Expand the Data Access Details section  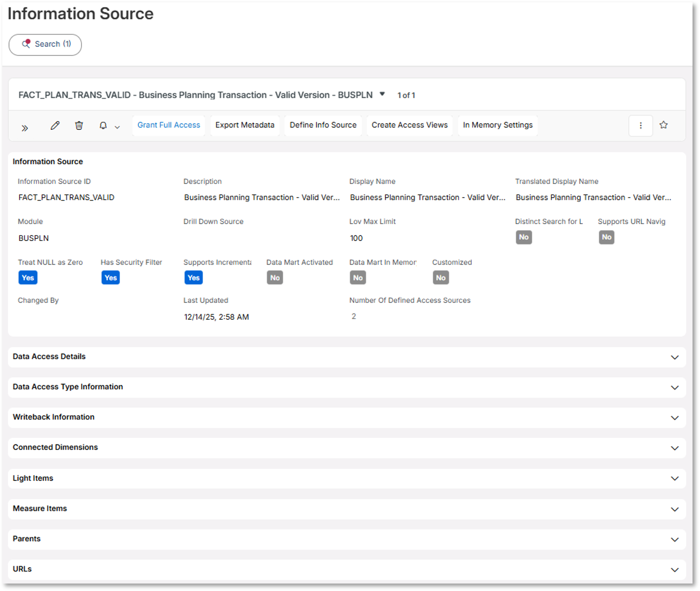point(347,357)
